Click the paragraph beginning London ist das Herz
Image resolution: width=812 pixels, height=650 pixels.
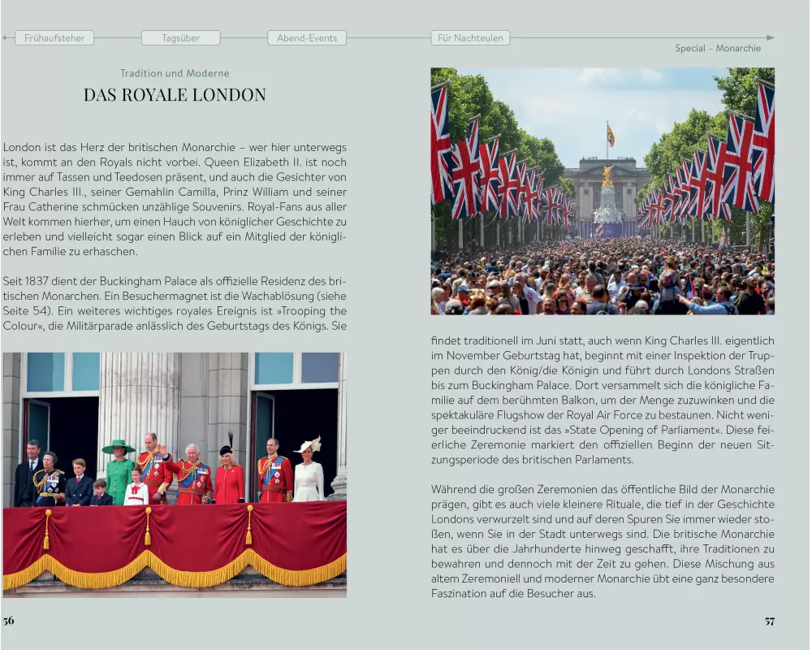click(x=175, y=199)
